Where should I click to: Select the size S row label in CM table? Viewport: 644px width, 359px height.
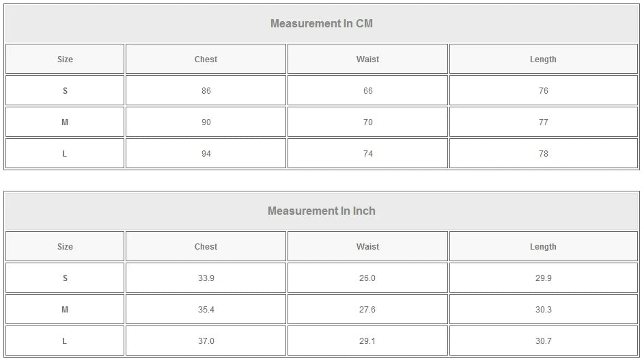(65, 91)
